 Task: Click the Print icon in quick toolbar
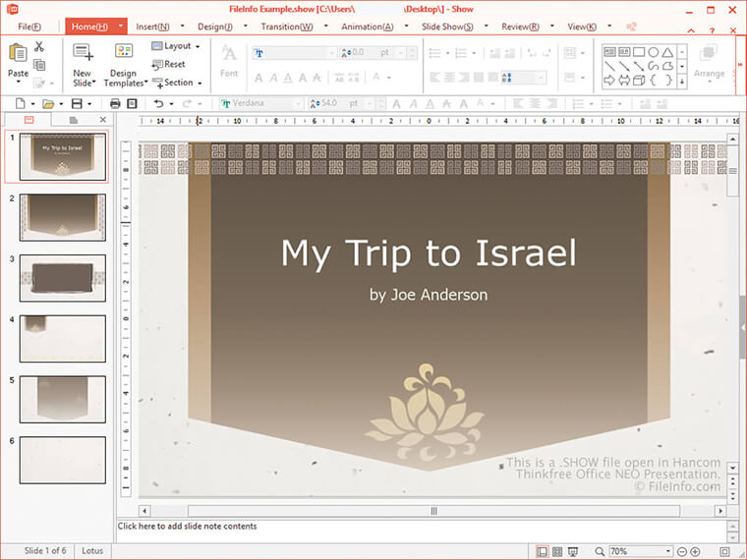pos(115,103)
